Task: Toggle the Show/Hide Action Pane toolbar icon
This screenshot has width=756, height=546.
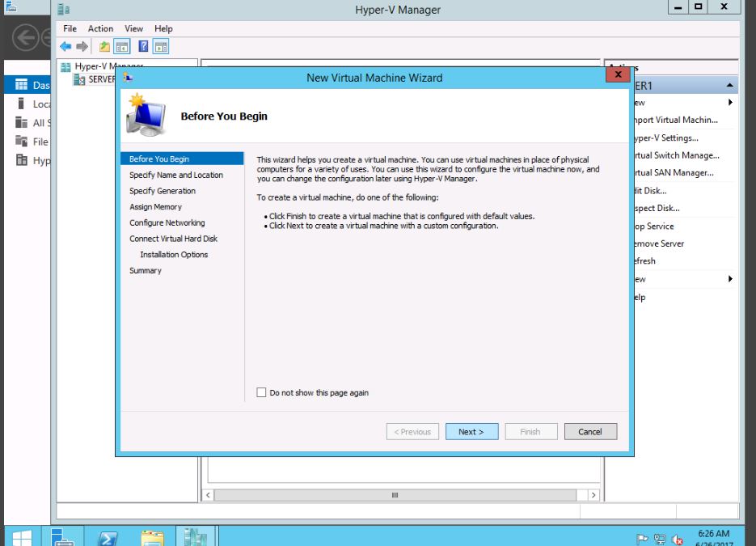Action: pos(161,47)
